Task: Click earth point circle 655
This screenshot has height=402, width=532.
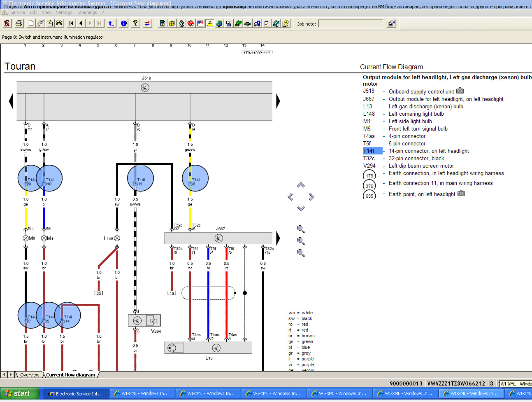Action: (369, 195)
